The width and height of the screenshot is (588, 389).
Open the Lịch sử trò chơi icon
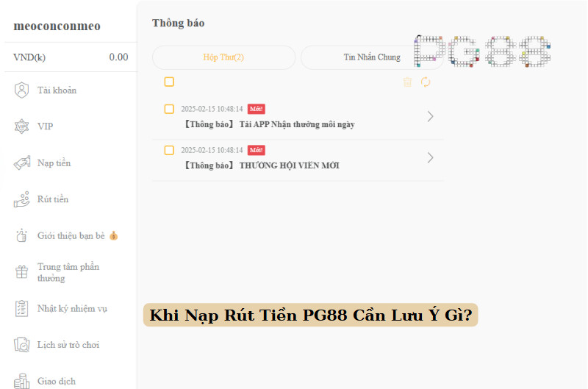click(x=22, y=345)
